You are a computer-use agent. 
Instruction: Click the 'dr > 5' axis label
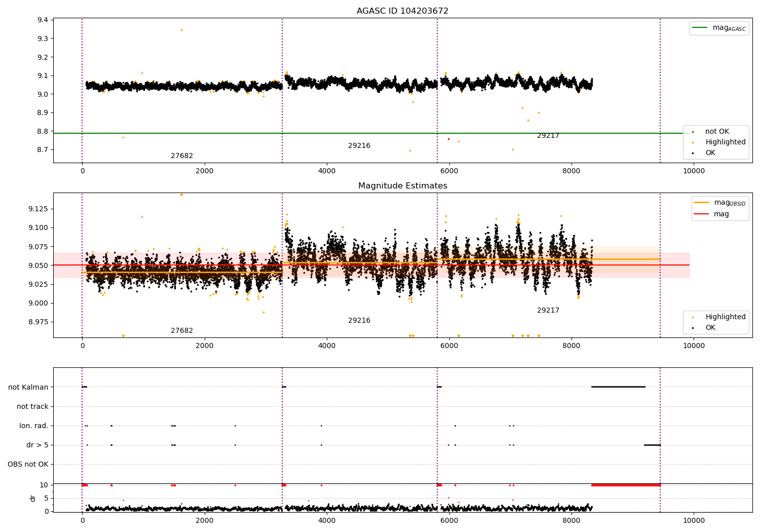coord(37,445)
